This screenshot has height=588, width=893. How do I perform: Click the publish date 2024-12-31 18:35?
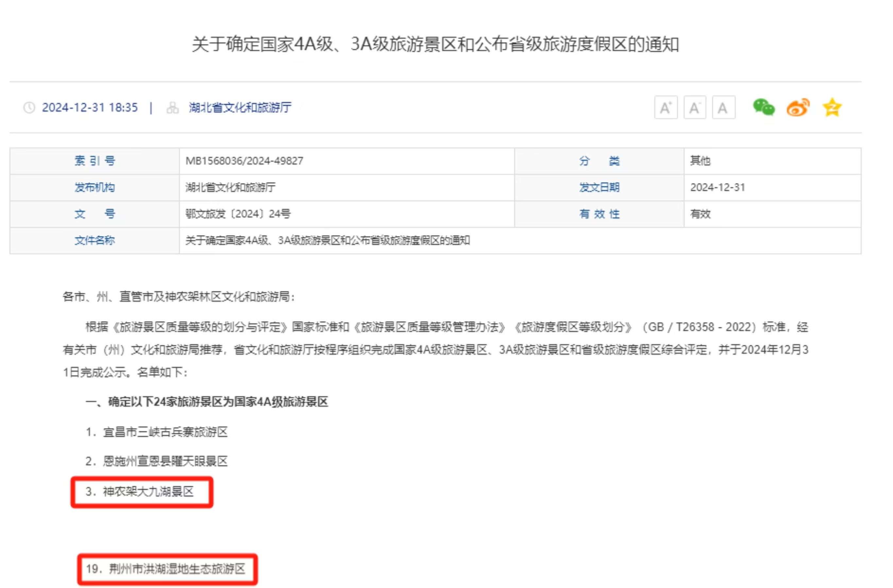90,108
